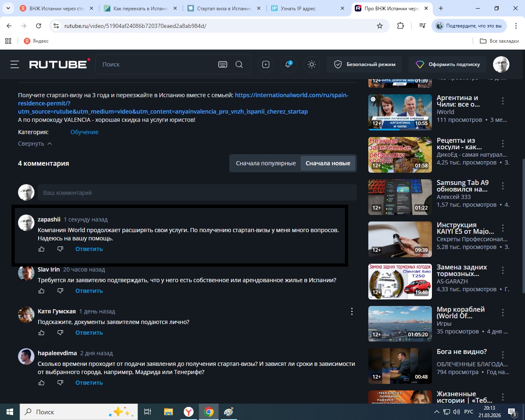Open options for "Аргентина и Чили" video
The width and height of the screenshot is (525, 420).
tap(503, 101)
